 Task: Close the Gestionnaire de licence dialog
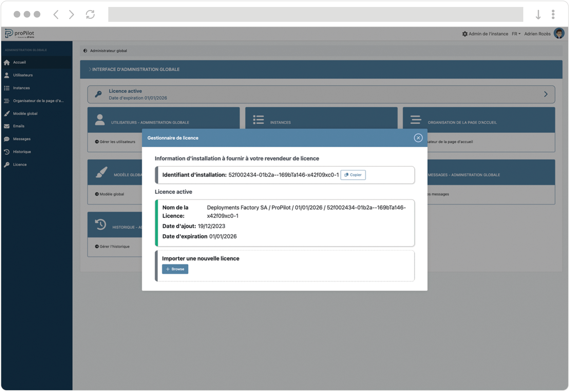pyautogui.click(x=418, y=138)
